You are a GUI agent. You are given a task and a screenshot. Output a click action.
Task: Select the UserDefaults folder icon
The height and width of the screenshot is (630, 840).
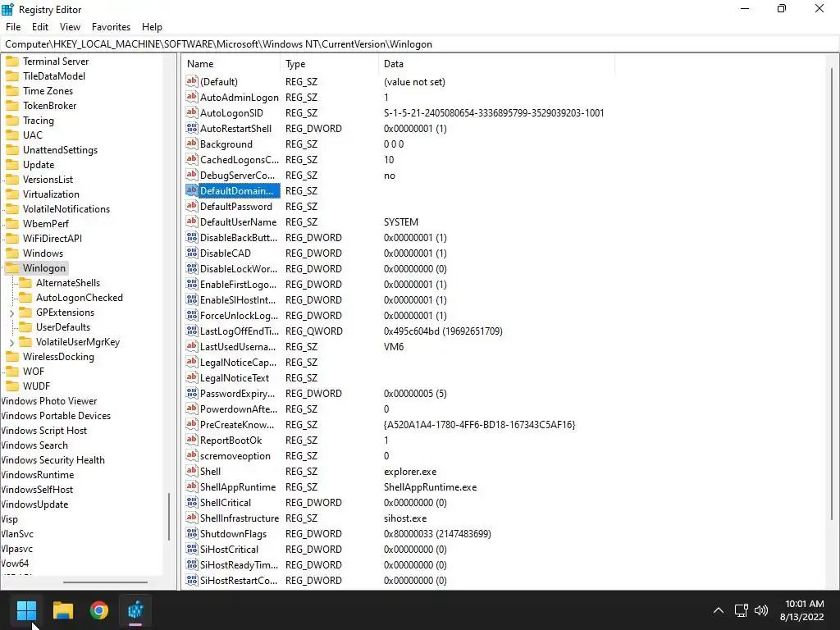coord(25,326)
